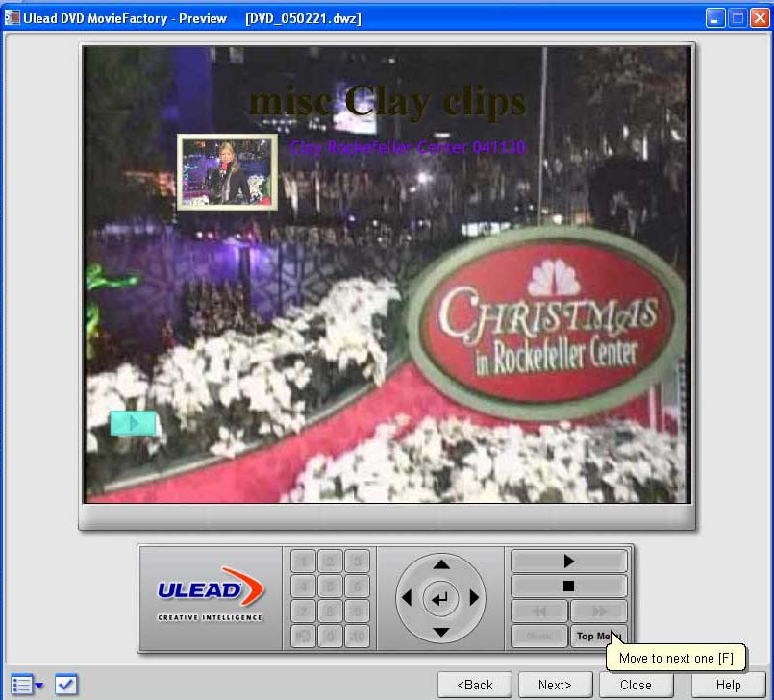Click the Stop button on the remote
Viewport: 774px width, 700px height.
pos(568,586)
